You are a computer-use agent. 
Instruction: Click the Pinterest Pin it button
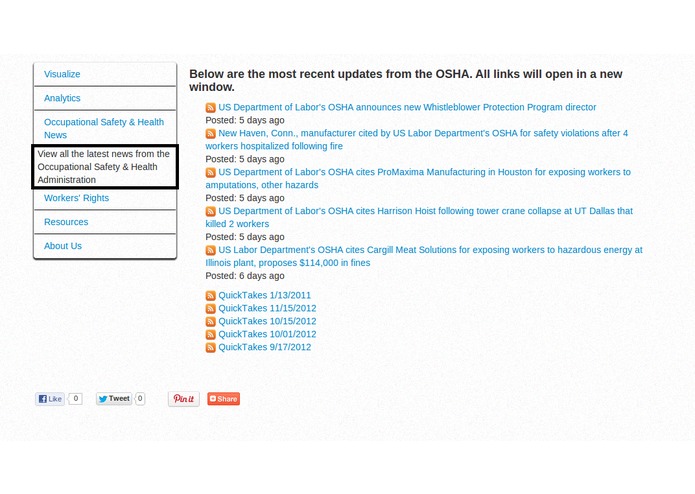(x=184, y=399)
